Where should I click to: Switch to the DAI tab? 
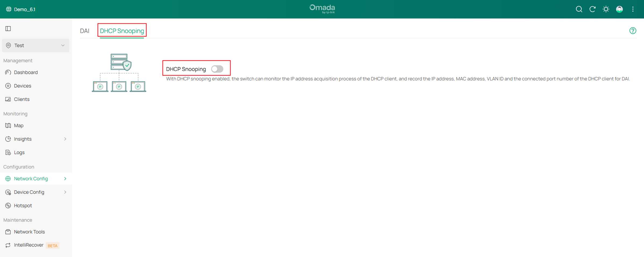84,31
